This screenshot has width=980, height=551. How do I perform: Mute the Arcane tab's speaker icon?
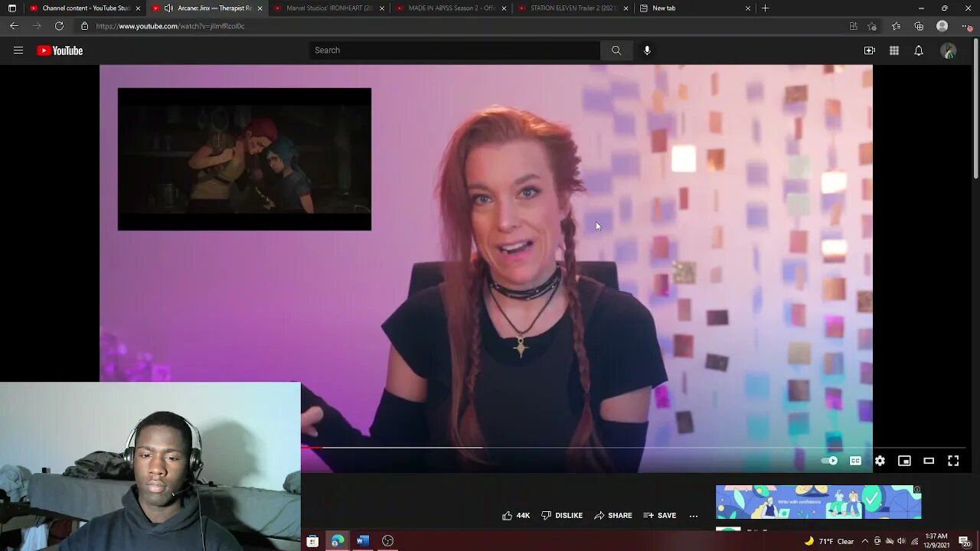[168, 8]
